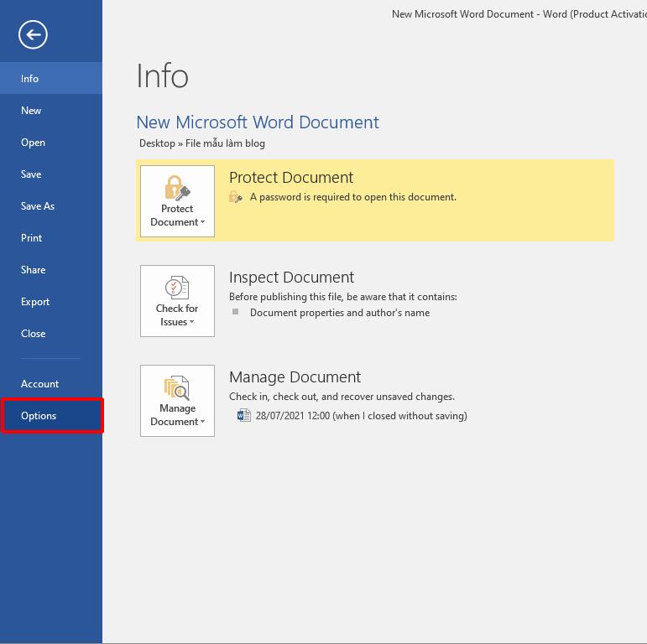647x644 pixels.
Task: Open the unsaved version from 28/07/2021 12:00
Action: 361,415
